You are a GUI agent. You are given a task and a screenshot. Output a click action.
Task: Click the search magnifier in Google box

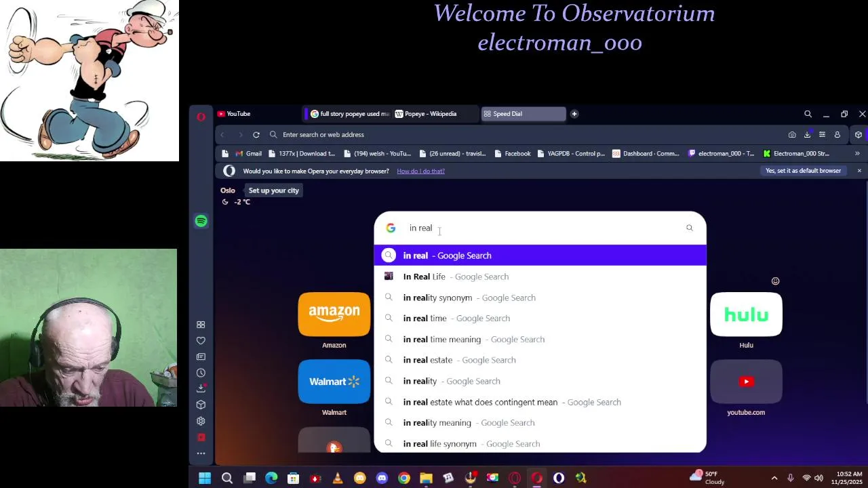click(x=690, y=228)
